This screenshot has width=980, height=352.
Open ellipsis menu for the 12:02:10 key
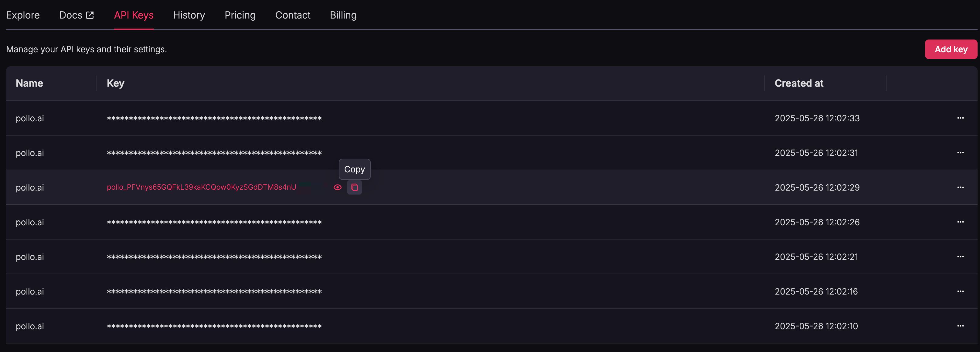[960, 326]
